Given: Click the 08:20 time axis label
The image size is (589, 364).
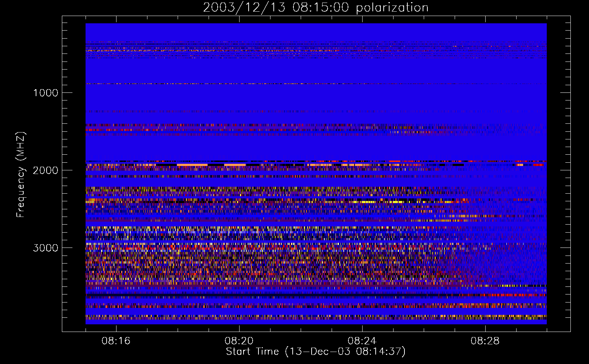Looking at the screenshot, I should [x=239, y=341].
